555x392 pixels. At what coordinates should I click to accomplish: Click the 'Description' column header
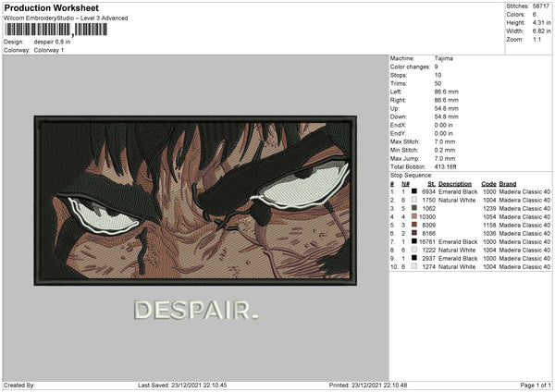coord(455,184)
